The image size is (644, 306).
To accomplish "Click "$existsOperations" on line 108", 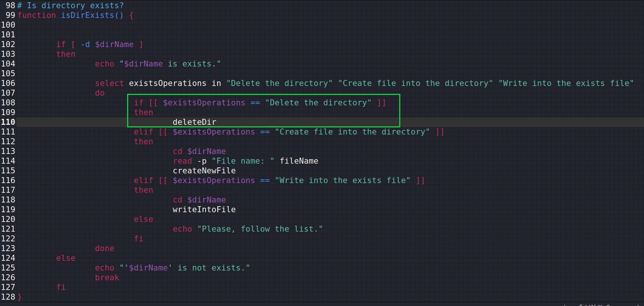I will point(204,103).
